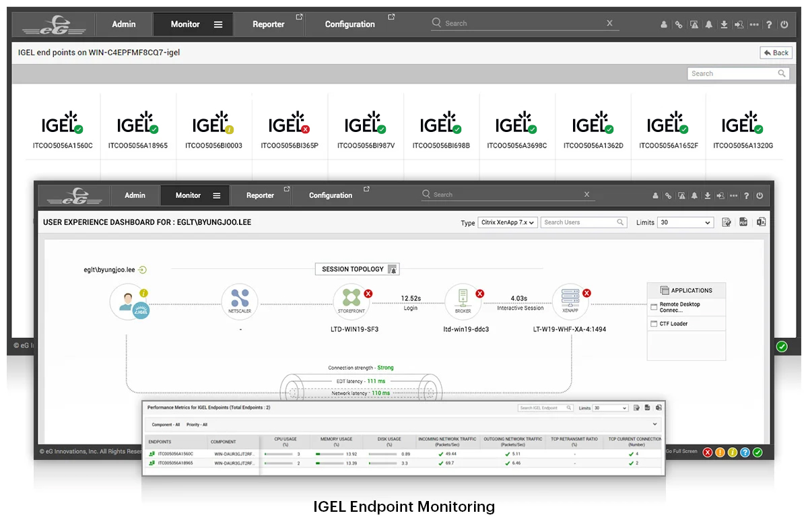This screenshot has height=532, width=808.
Task: Open the IGEL endpoint ITCOO5056A1560C tile
Action: tap(63, 130)
